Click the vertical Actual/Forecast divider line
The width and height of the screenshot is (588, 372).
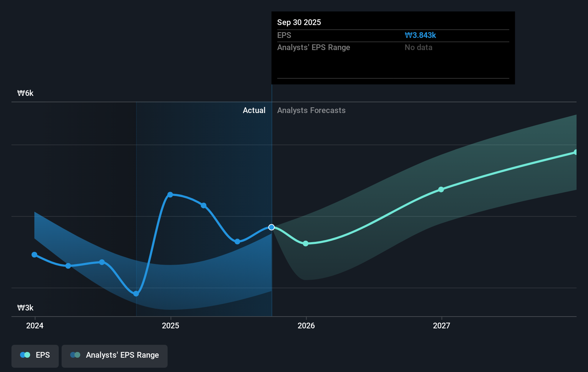[x=271, y=179]
